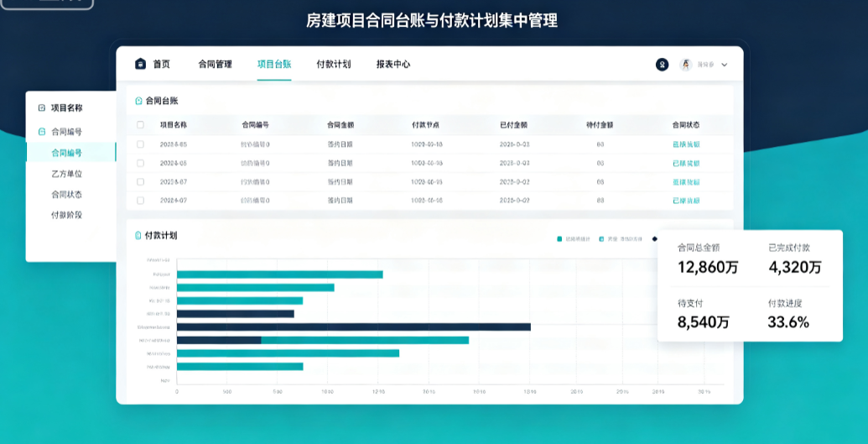868x444 pixels.
Task: Open the status link in third table row
Action: tap(686, 182)
